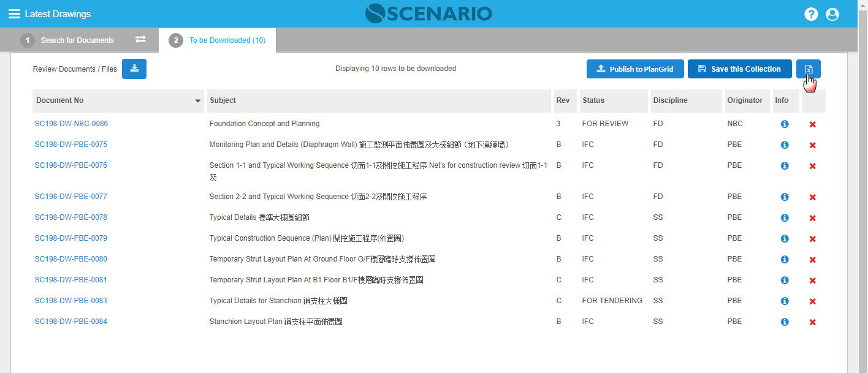Click the Subject column header
This screenshot has height=373, width=868.
(x=223, y=100)
